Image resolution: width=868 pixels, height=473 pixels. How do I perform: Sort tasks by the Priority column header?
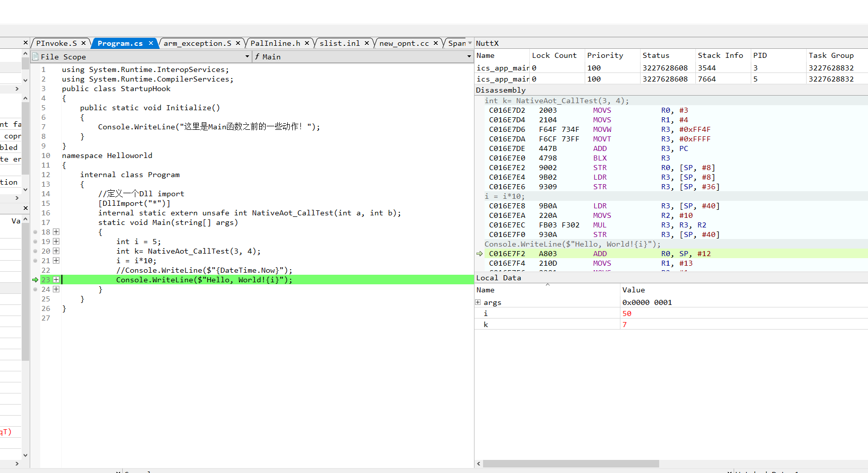(x=605, y=55)
